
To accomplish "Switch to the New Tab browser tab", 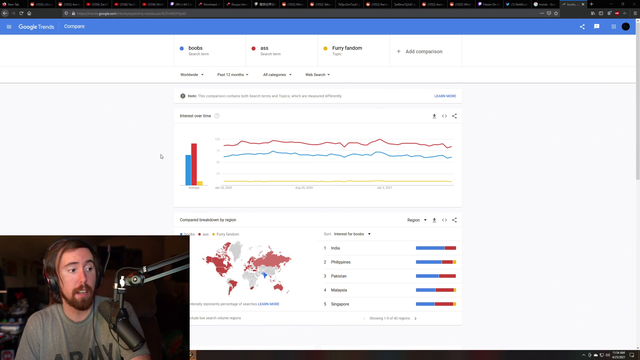I will pyautogui.click(x=13, y=4).
